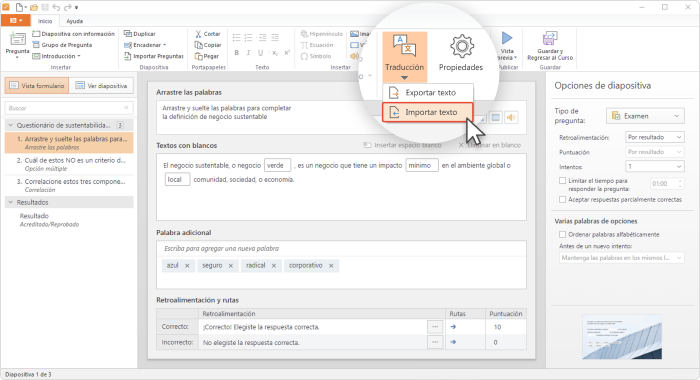Switch to Ver diapositiva view
This screenshot has height=380, width=700.
(x=101, y=86)
